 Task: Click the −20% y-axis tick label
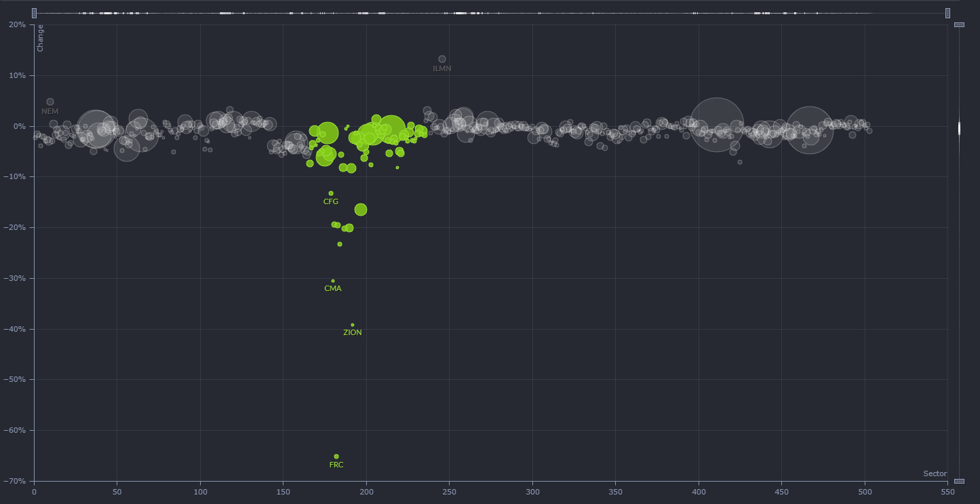14,227
